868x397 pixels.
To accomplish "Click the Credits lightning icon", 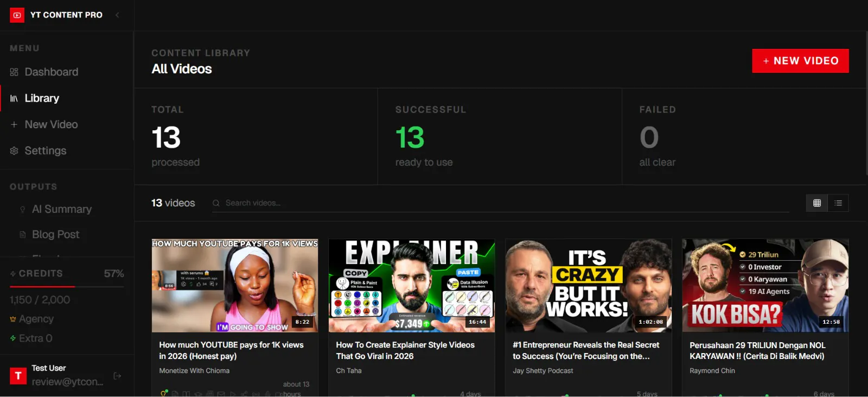I will click(13, 274).
